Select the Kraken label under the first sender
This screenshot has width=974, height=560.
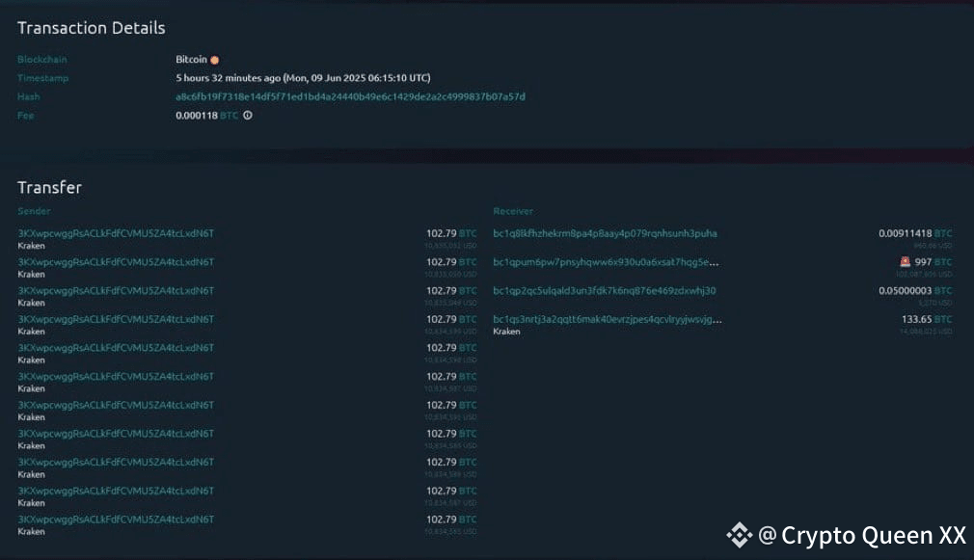(31, 246)
